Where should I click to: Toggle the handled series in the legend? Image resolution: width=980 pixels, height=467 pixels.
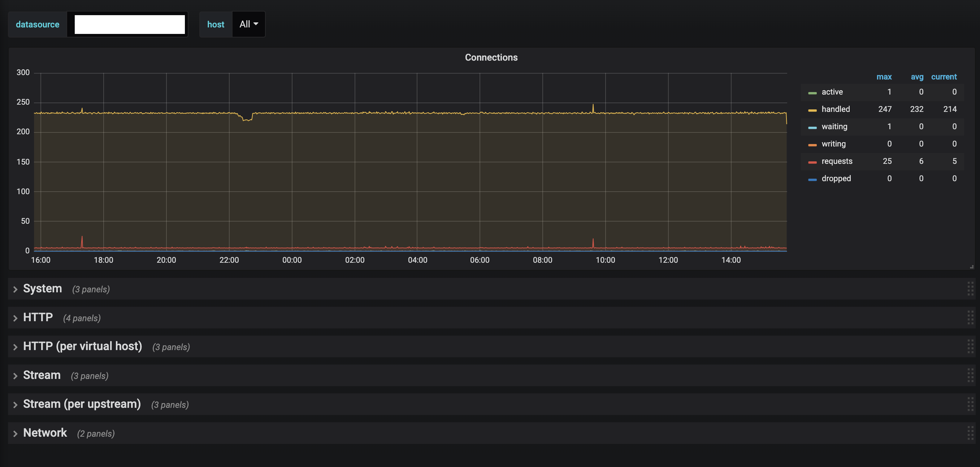pos(836,109)
